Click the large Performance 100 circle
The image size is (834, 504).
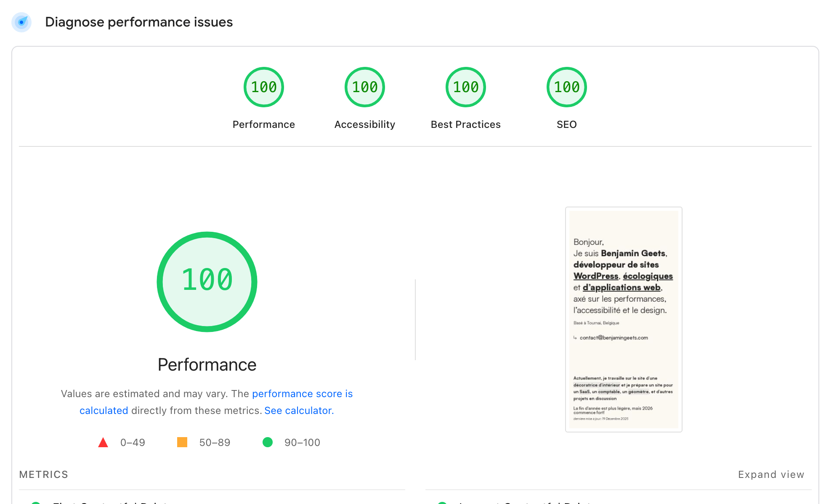pos(207,281)
